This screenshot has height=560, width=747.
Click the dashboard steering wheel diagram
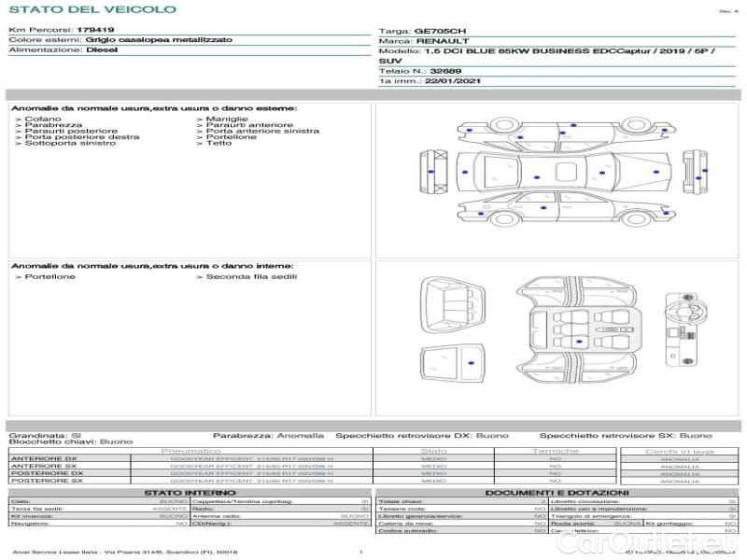click(x=685, y=329)
